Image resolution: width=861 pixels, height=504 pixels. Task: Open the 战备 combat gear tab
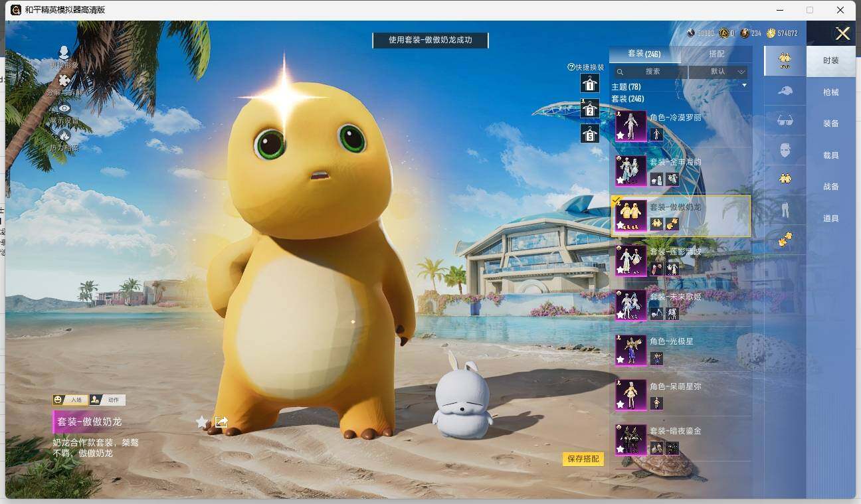point(831,187)
